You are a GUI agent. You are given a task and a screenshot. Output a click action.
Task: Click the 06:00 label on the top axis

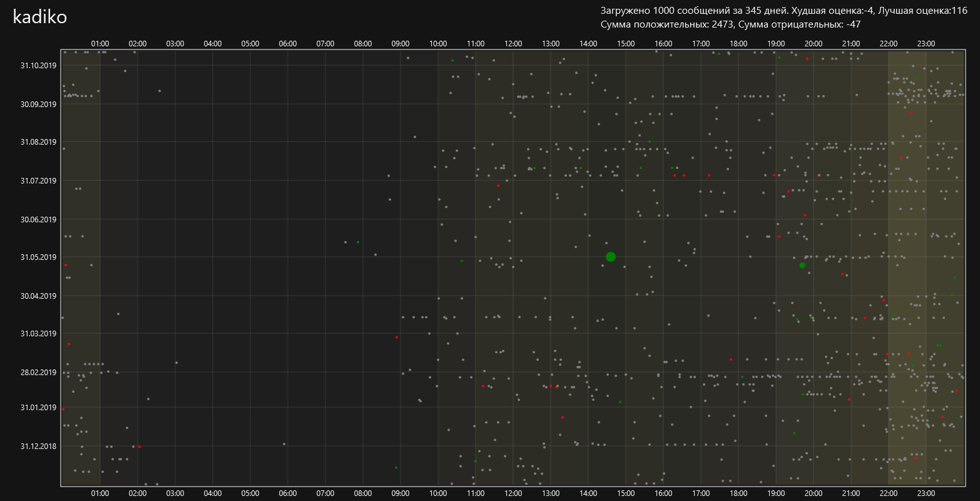288,44
